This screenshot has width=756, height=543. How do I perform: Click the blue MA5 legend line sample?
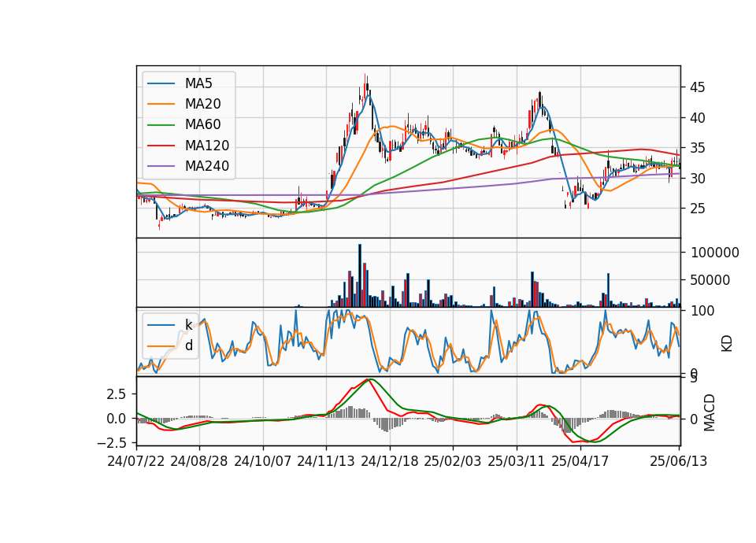pos(161,83)
